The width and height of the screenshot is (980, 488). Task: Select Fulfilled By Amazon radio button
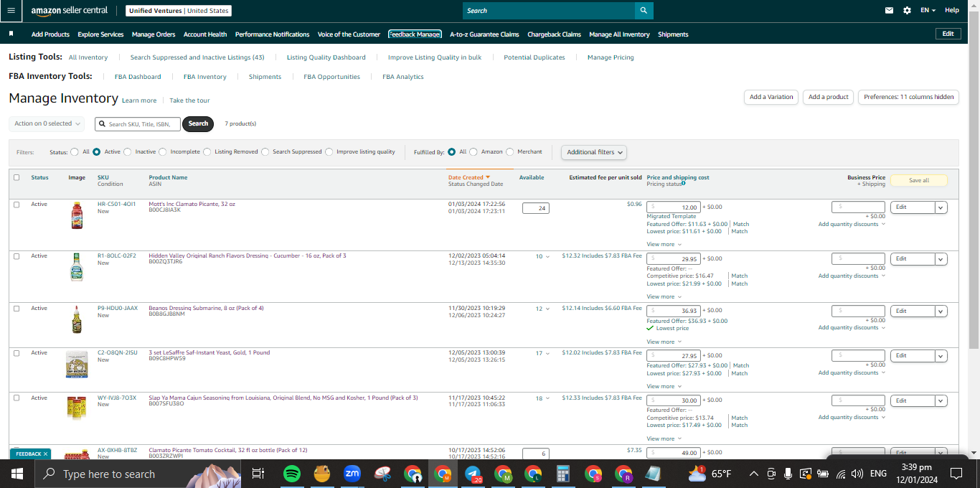[473, 151]
